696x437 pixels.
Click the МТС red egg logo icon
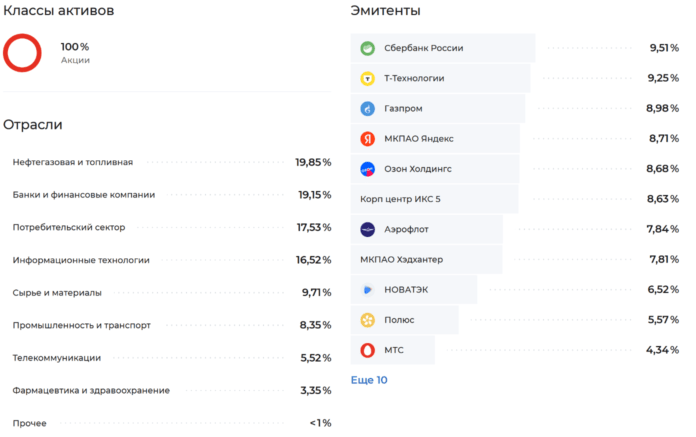click(368, 350)
